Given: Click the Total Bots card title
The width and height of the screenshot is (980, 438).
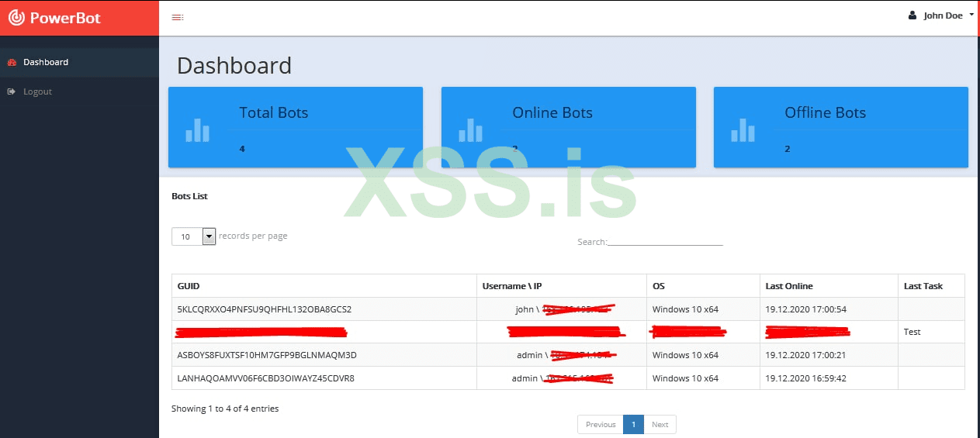Looking at the screenshot, I should [x=274, y=112].
